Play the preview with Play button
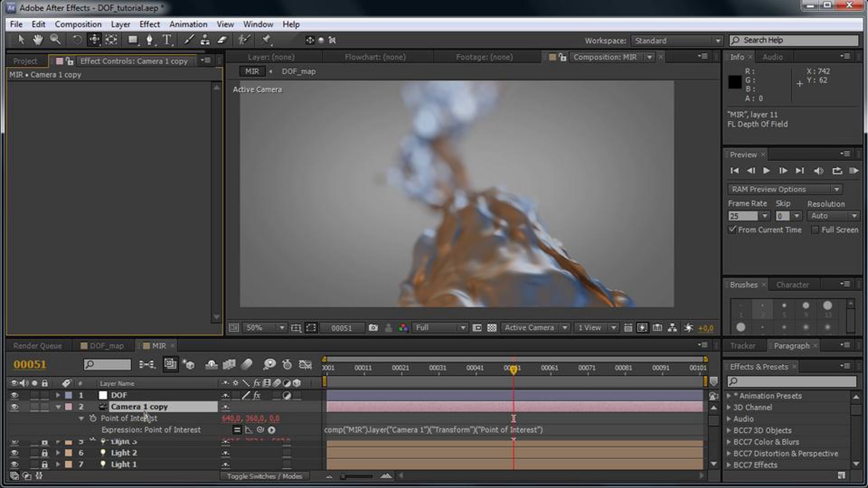 pyautogui.click(x=766, y=171)
